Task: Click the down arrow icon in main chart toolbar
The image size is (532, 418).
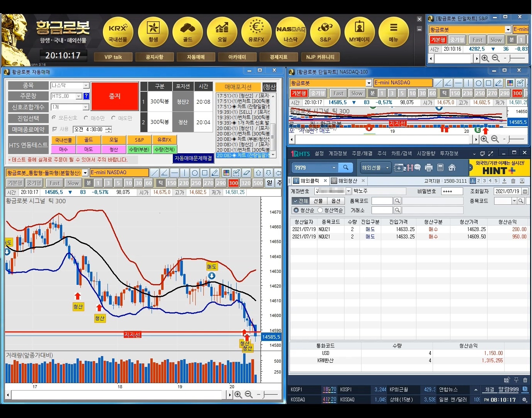Action: click(x=268, y=173)
